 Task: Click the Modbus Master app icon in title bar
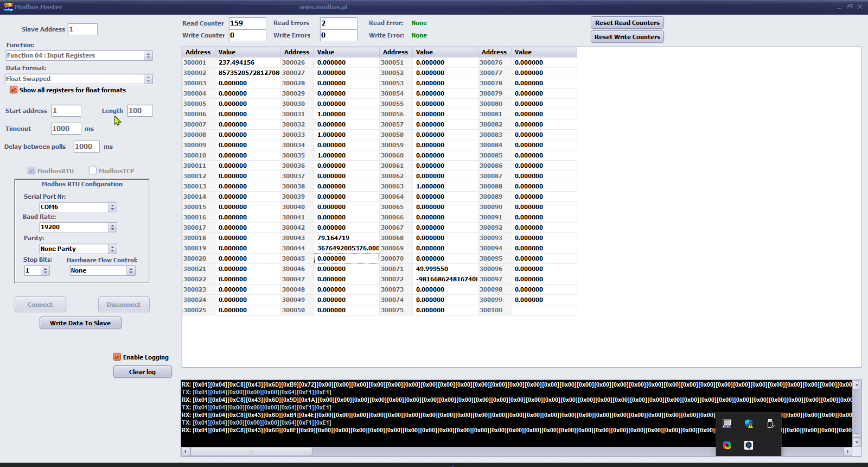coord(8,7)
